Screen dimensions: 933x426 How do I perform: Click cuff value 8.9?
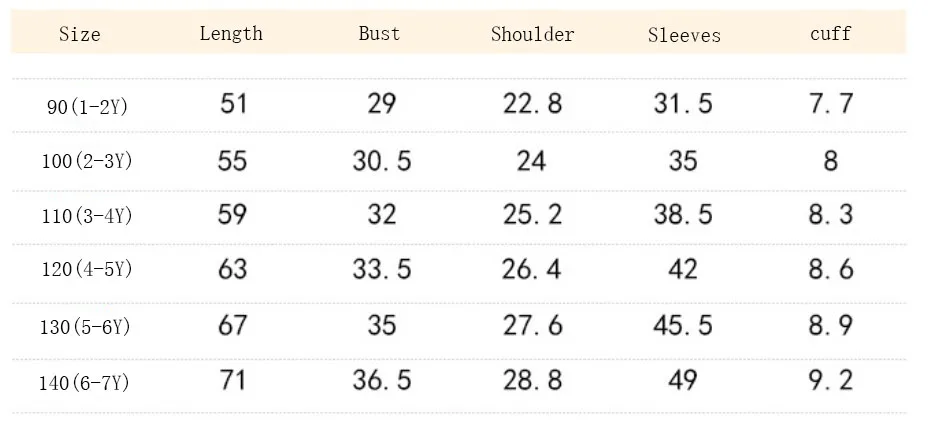click(x=831, y=325)
